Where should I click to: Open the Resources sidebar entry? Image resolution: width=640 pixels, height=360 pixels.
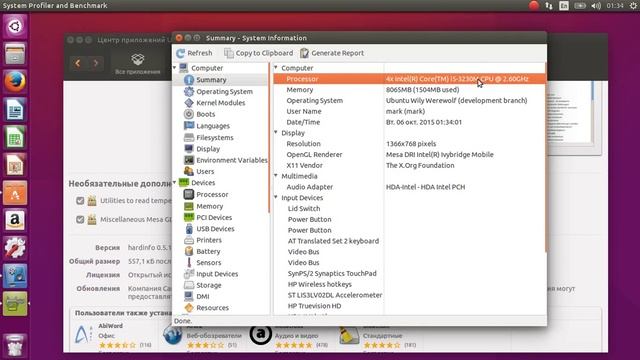pos(212,308)
